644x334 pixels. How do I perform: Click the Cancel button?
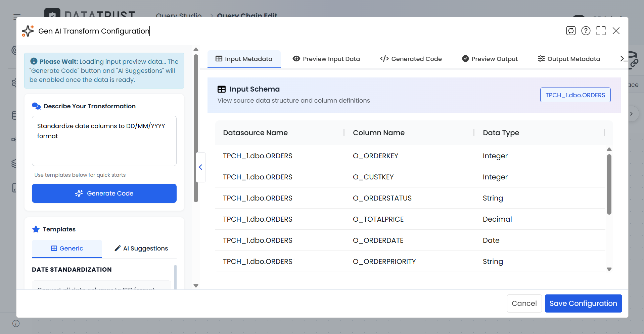point(524,303)
